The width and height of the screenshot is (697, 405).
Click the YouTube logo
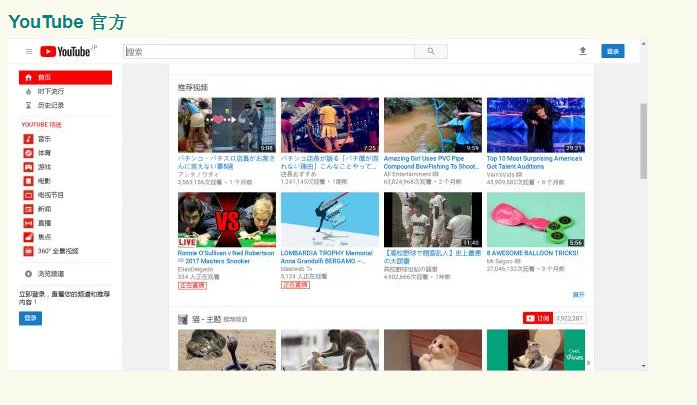pos(65,52)
